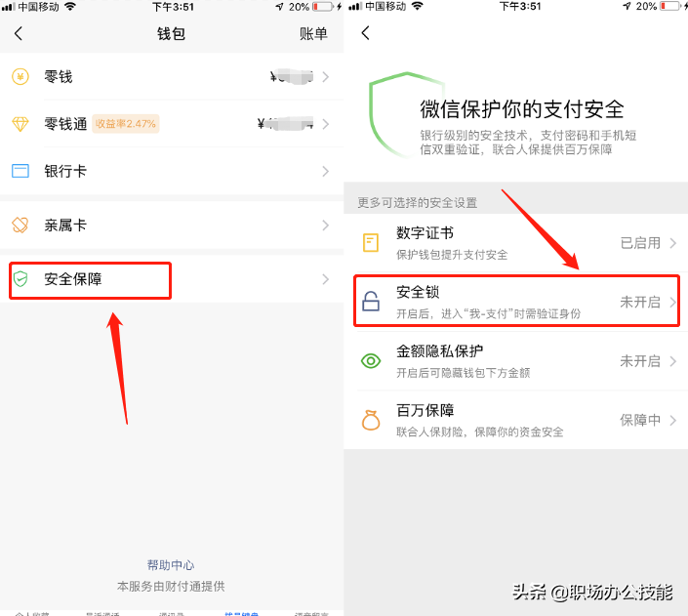Tap the 未开启 status of 安全锁
The image size is (688, 616).
pyautogui.click(x=640, y=302)
